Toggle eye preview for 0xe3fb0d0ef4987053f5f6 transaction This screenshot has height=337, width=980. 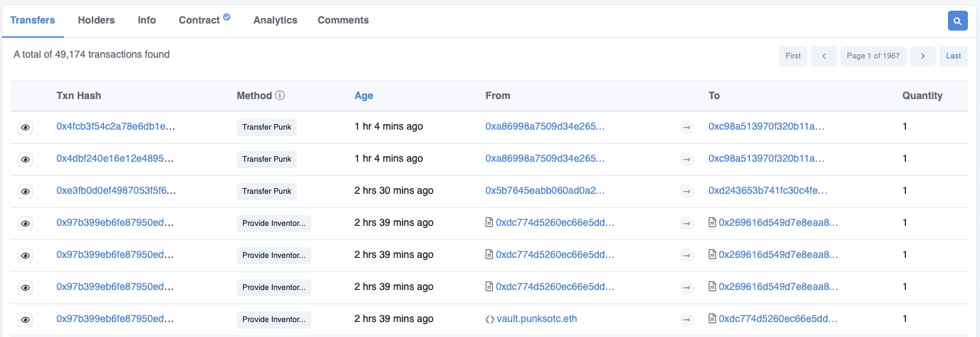click(x=25, y=192)
